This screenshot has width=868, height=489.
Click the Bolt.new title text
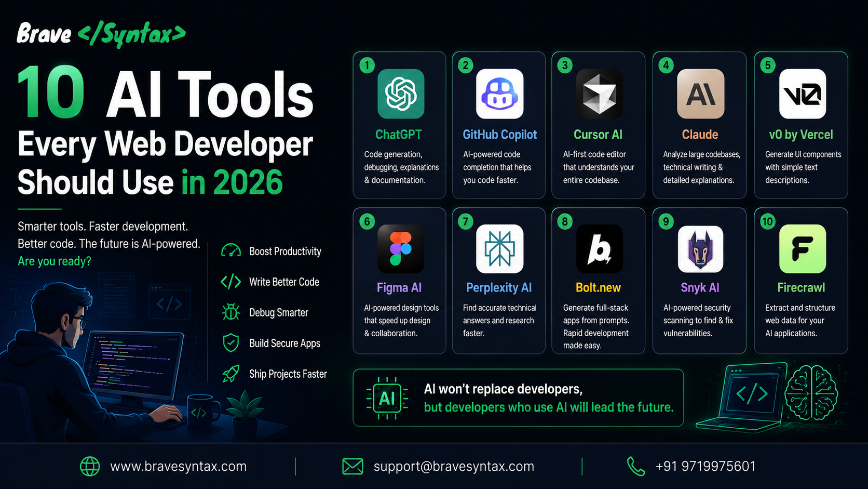(x=598, y=287)
